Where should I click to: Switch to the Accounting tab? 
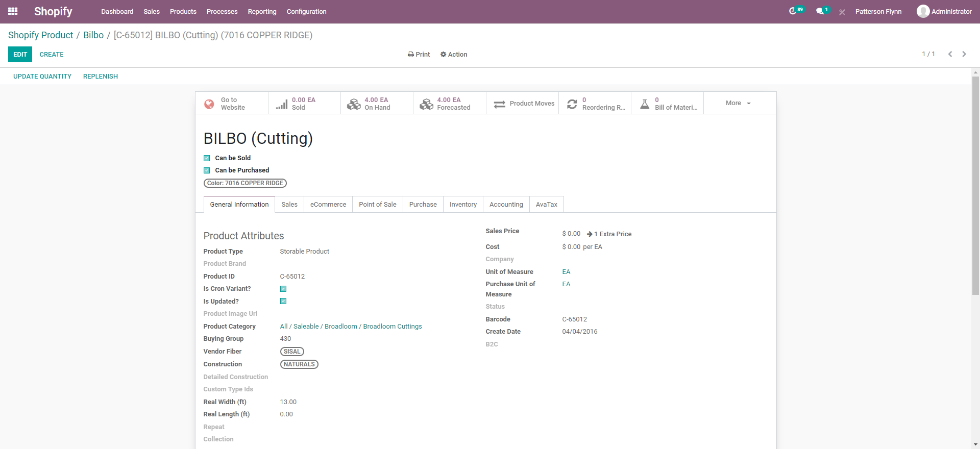pos(506,205)
